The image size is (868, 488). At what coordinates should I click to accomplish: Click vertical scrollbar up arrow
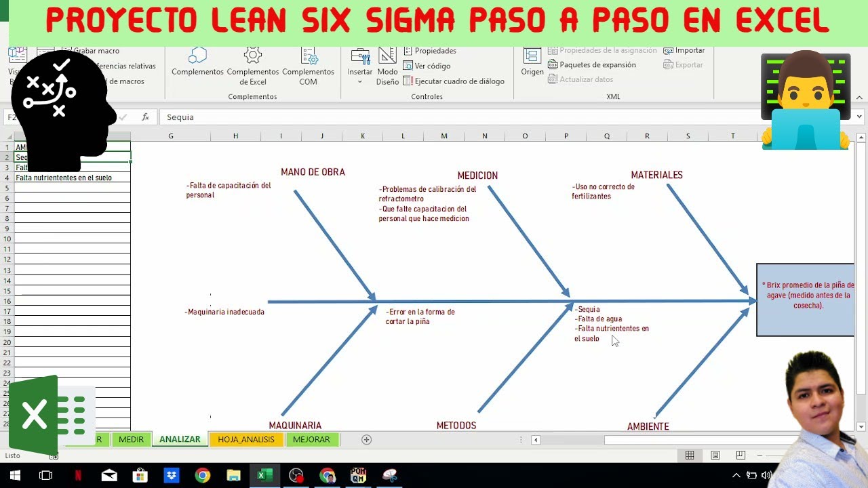(861, 138)
